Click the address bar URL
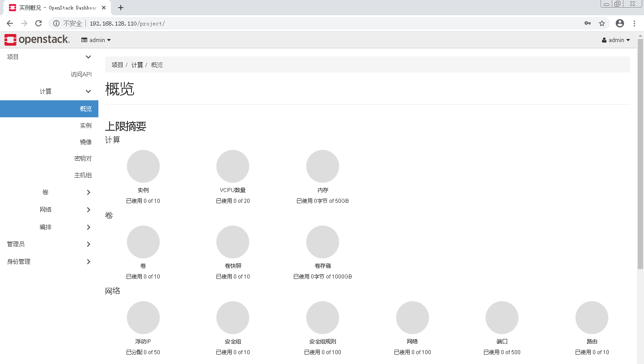Viewport: 644px width, 364px height. (127, 23)
